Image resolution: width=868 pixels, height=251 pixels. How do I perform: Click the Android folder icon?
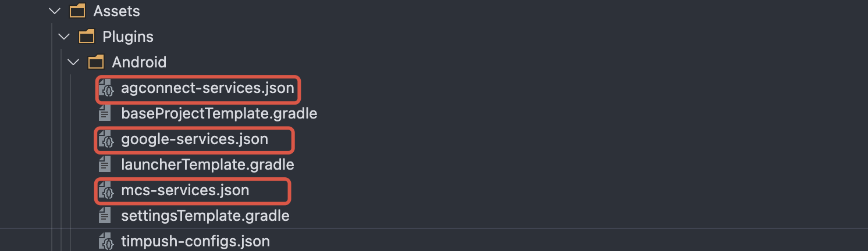95,62
